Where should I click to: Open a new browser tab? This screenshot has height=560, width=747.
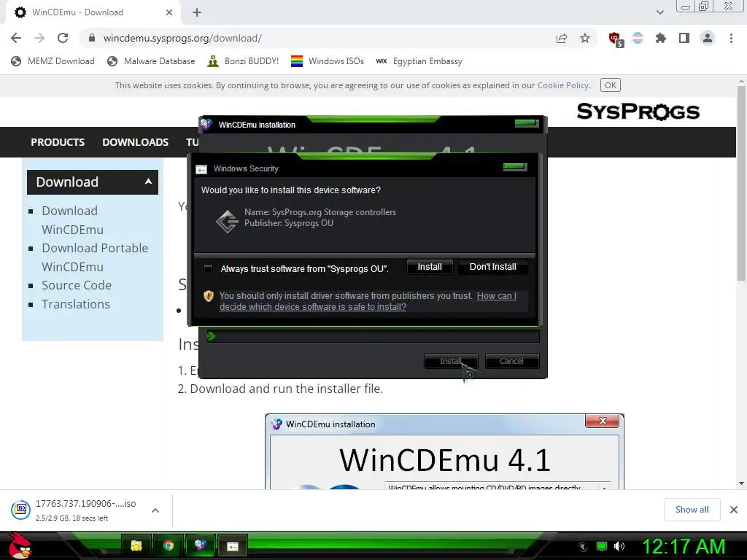[197, 12]
